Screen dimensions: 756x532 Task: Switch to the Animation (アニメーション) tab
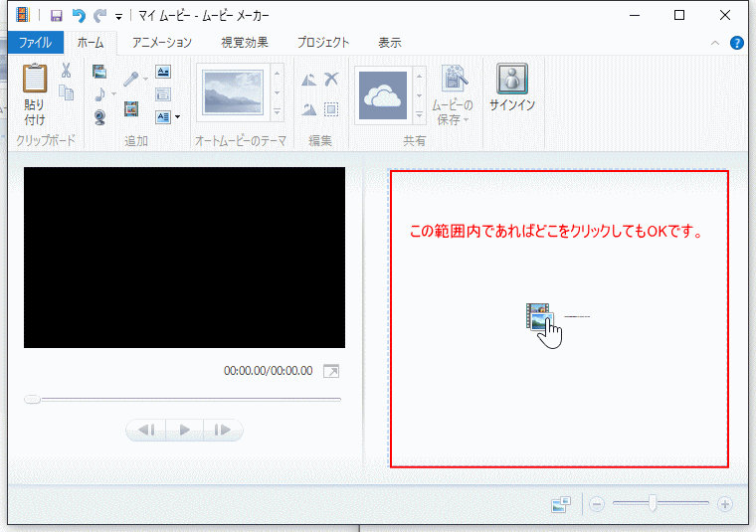[162, 43]
